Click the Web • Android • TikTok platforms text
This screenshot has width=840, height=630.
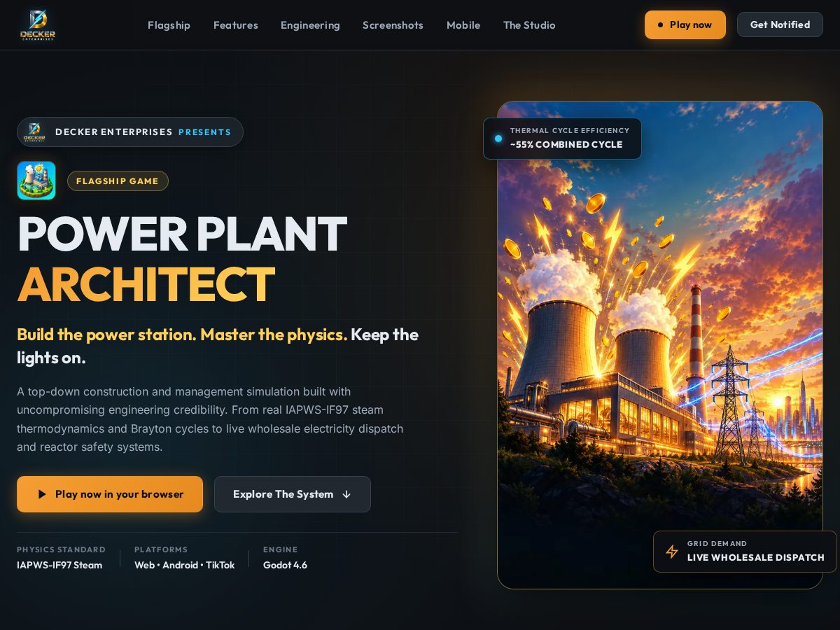184,565
